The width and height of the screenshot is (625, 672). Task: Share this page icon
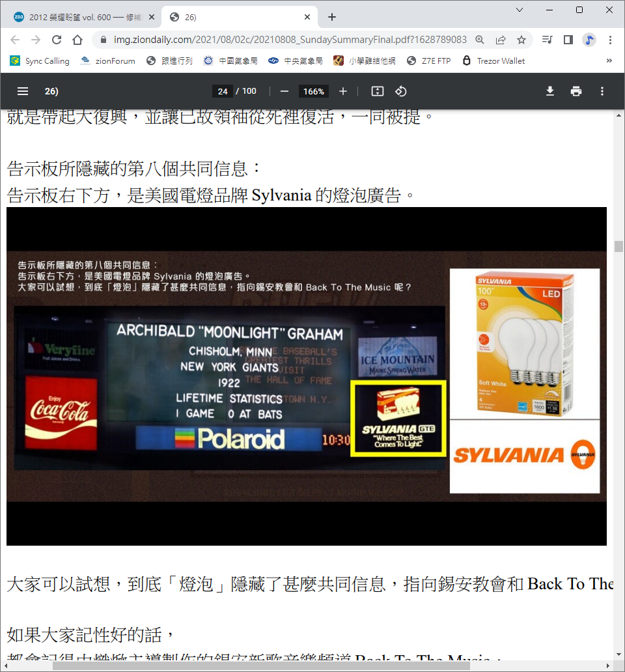(501, 40)
